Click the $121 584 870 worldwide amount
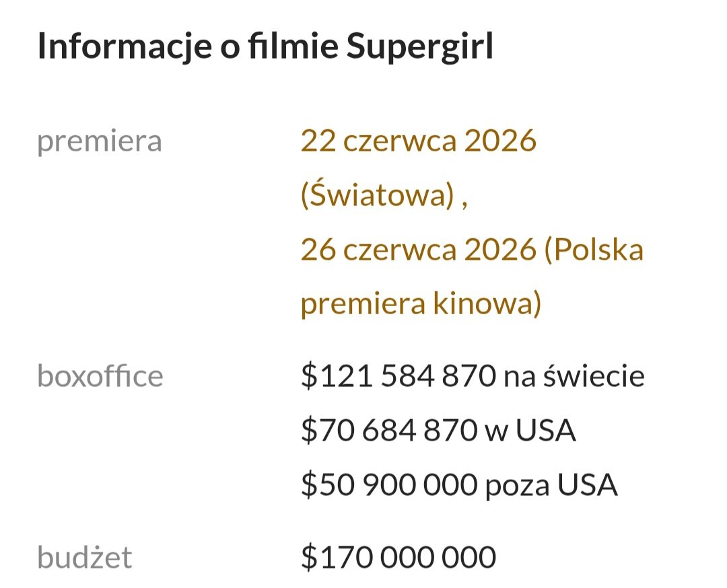727x588 pixels. point(399,376)
